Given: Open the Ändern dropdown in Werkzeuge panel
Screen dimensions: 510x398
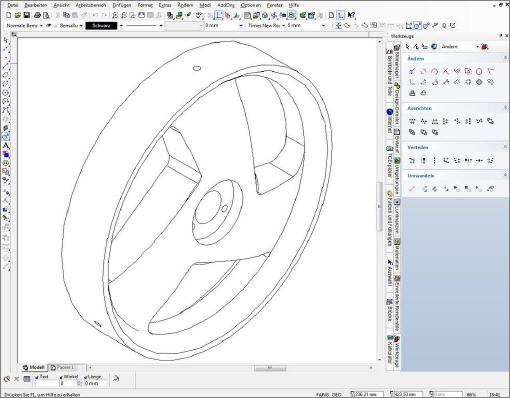Looking at the screenshot, I should 477,47.
